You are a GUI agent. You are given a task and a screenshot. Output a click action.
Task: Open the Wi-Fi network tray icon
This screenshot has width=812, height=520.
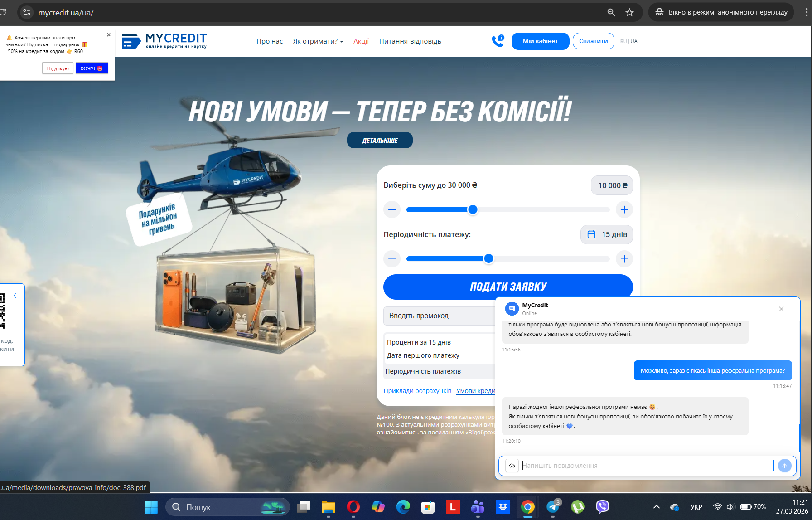717,507
